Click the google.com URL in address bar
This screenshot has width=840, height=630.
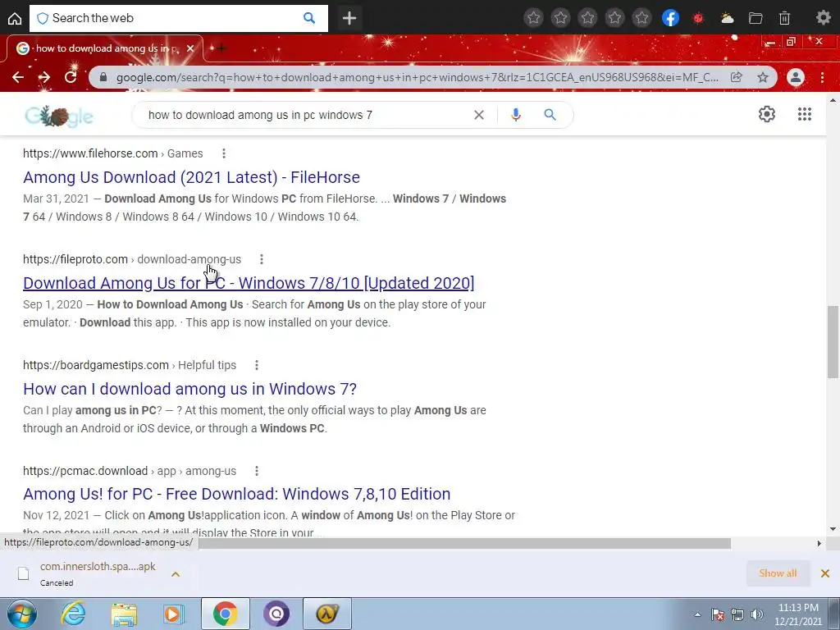(x=417, y=77)
